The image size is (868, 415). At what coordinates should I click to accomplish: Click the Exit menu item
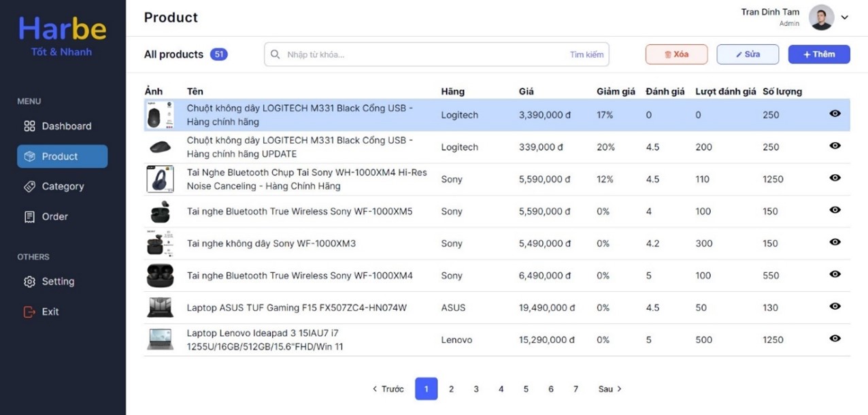[62, 312]
